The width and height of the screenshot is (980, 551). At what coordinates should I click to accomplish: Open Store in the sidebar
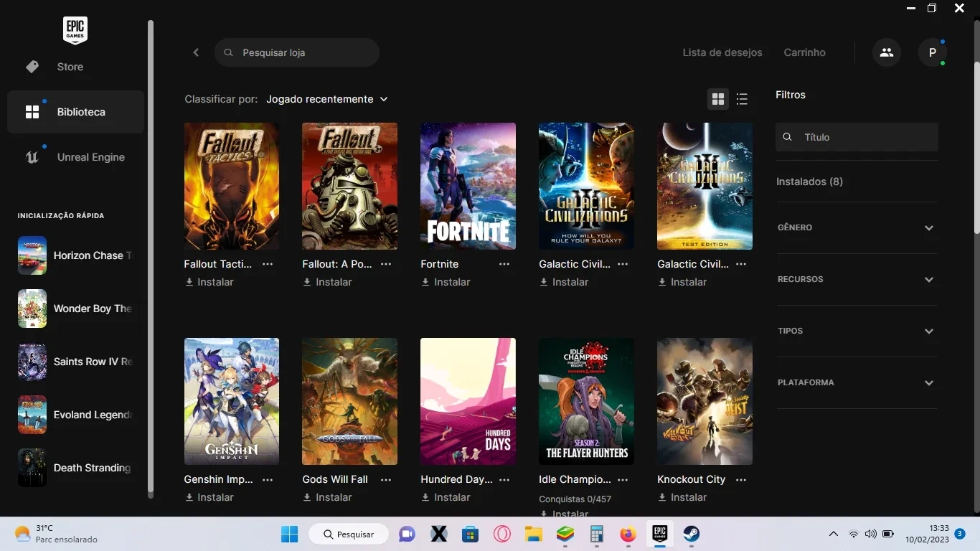[x=75, y=67]
